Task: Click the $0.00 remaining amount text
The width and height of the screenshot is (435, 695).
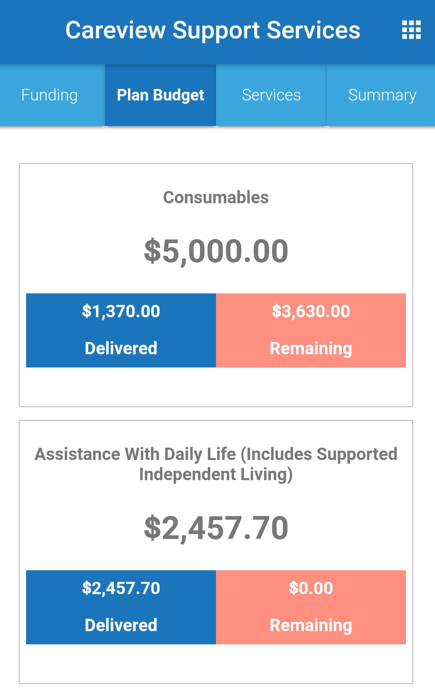Action: [311, 588]
